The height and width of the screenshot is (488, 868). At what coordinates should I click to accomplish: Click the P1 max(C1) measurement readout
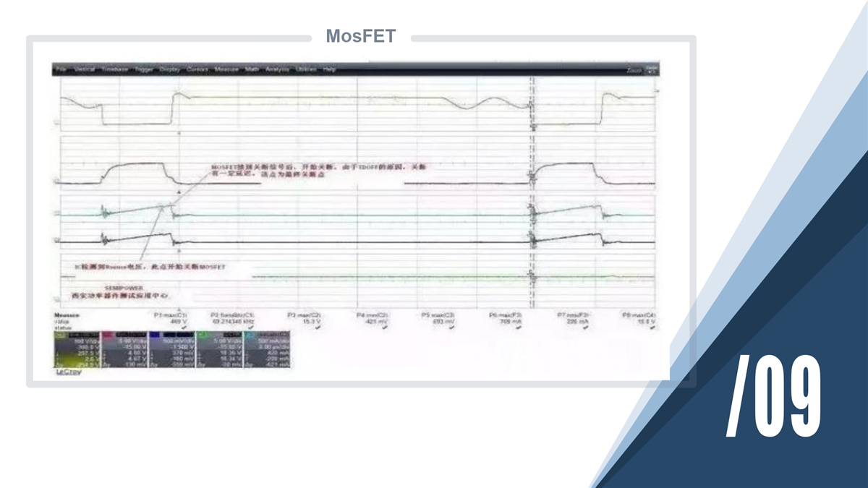pyautogui.click(x=172, y=320)
